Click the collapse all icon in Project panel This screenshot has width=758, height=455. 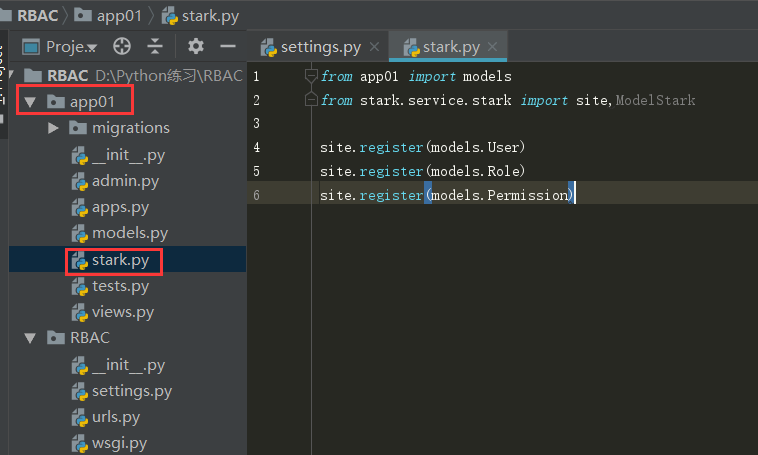[x=155, y=46]
